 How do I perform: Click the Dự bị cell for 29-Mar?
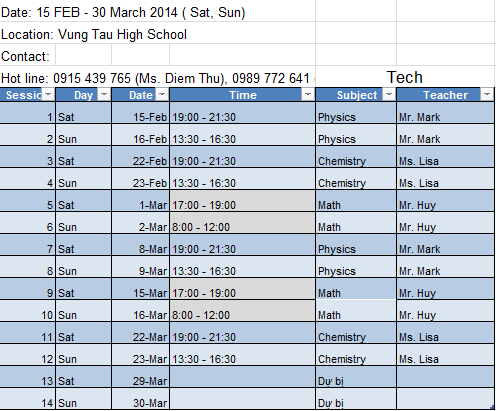click(356, 377)
